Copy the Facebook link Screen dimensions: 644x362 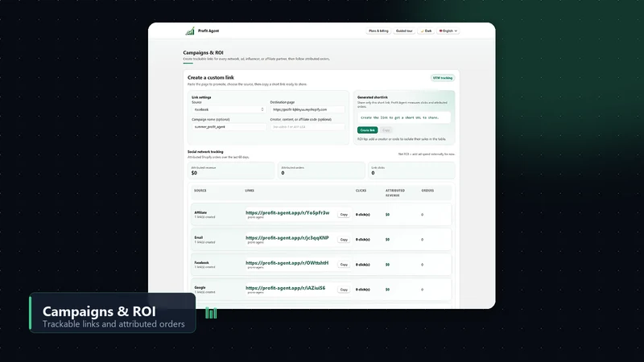pos(344,265)
